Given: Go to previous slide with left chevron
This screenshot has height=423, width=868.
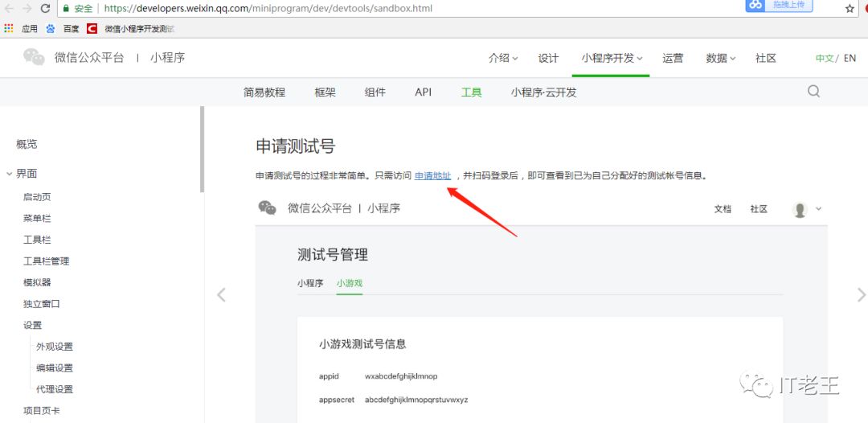Looking at the screenshot, I should tap(222, 294).
